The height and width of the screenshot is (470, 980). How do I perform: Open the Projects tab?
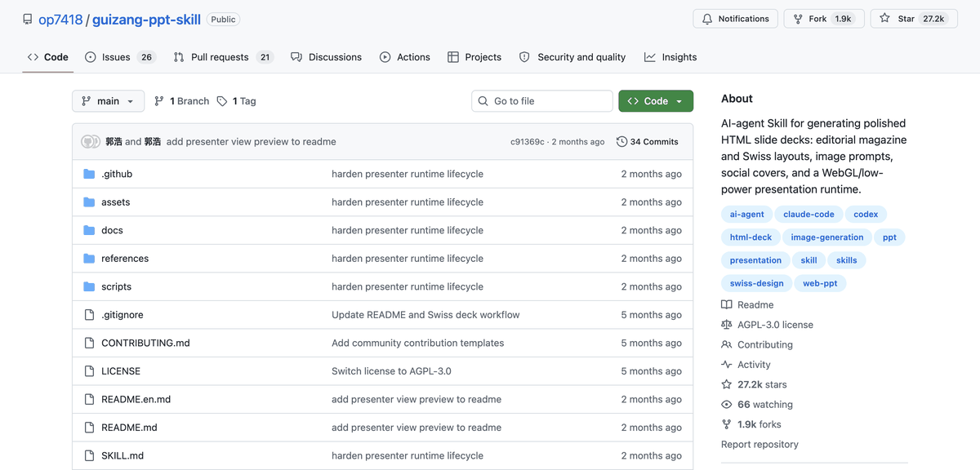tap(474, 57)
